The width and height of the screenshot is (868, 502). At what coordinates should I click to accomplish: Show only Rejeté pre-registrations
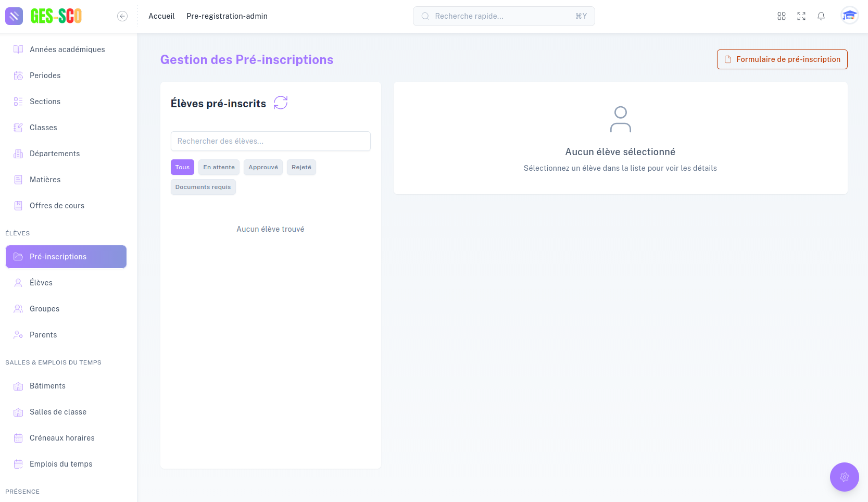(301, 167)
